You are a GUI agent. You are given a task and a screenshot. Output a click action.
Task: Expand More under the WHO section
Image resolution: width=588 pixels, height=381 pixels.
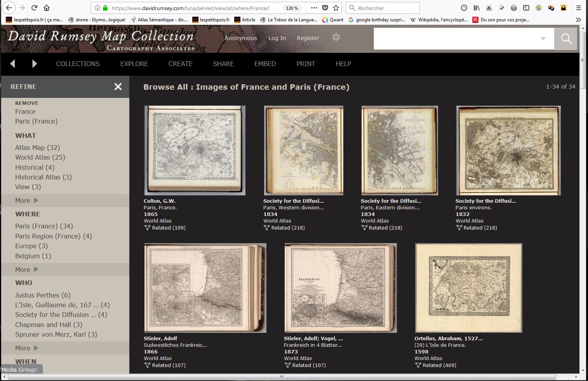point(26,348)
